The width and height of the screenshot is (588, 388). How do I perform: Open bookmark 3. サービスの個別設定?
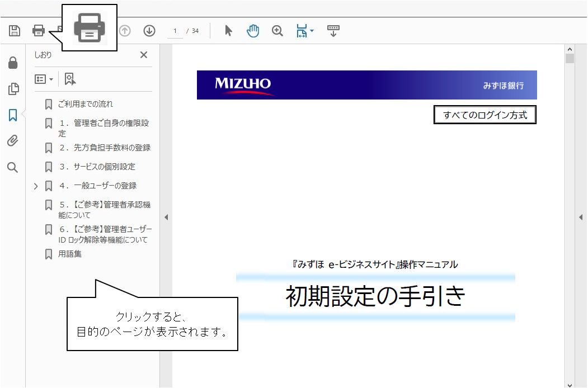[x=97, y=167]
